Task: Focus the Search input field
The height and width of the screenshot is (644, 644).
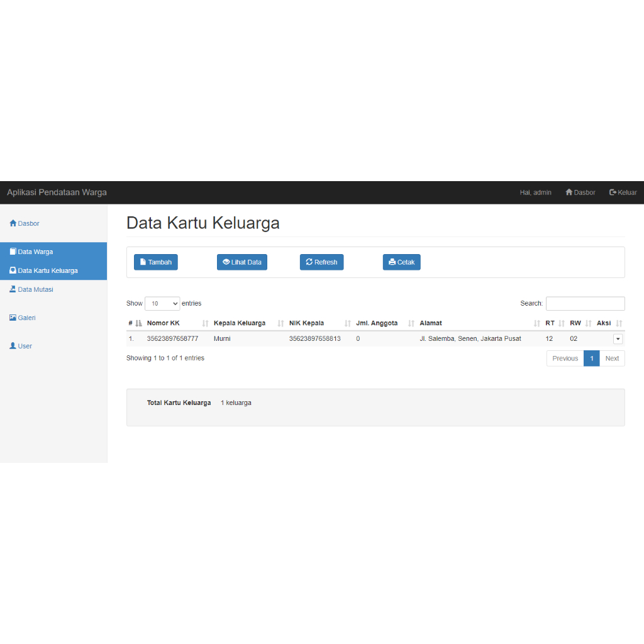Action: (585, 303)
